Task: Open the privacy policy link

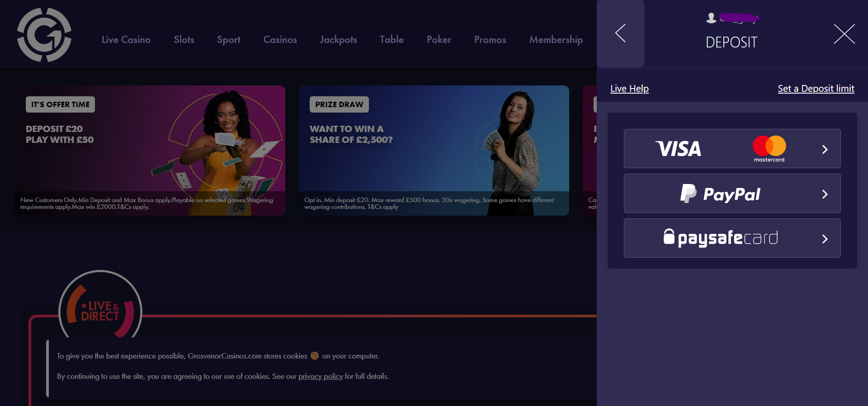Action: pyautogui.click(x=321, y=376)
